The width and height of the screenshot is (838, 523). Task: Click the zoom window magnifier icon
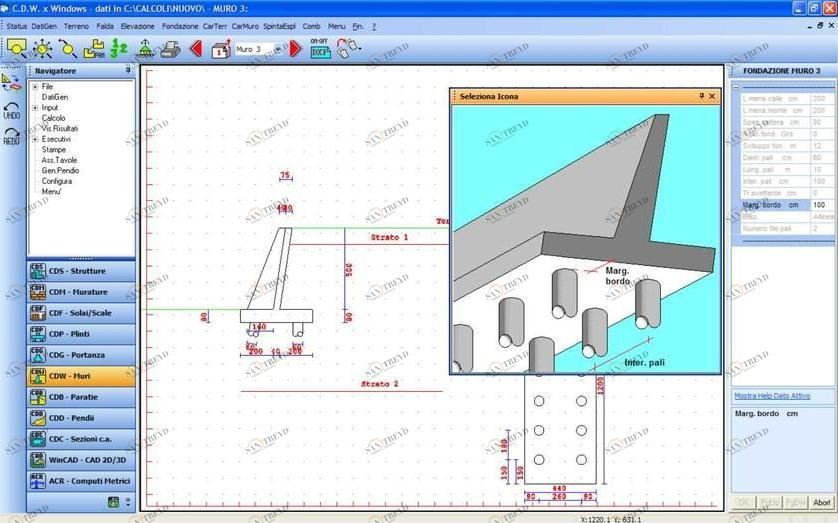(17, 48)
